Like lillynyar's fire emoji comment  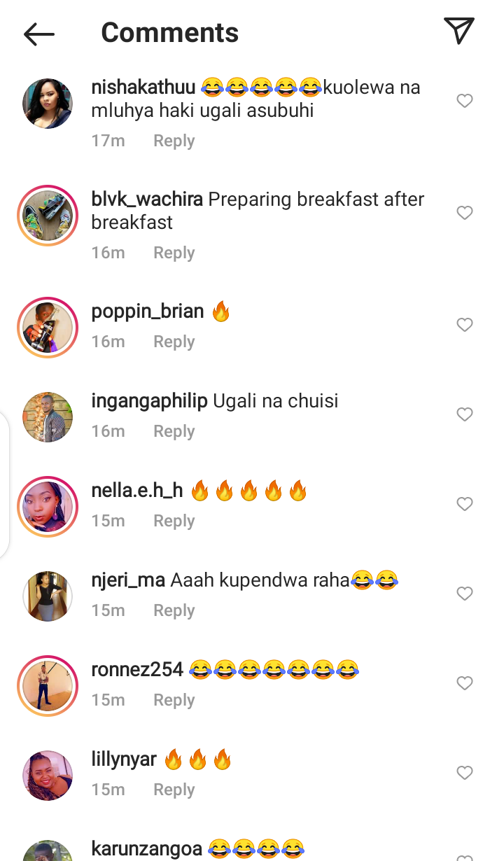coord(465,773)
